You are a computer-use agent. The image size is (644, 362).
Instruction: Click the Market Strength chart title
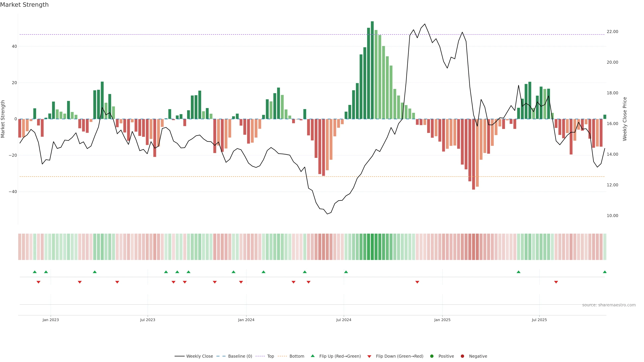point(24,5)
